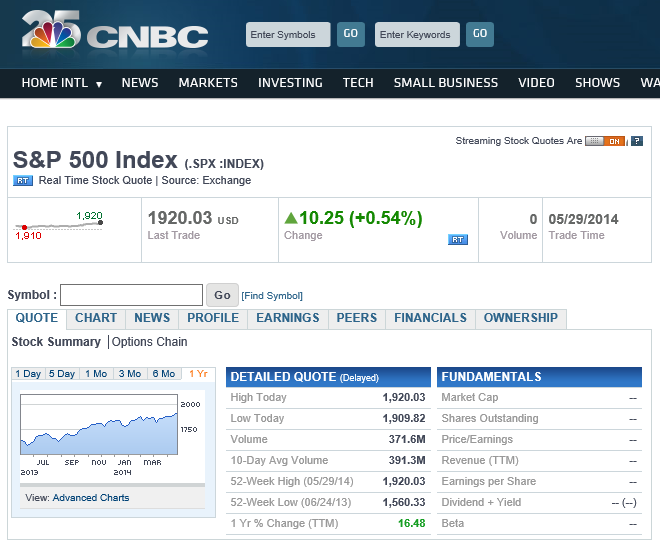Switch to the NEWS tab below Symbol box

(x=152, y=318)
